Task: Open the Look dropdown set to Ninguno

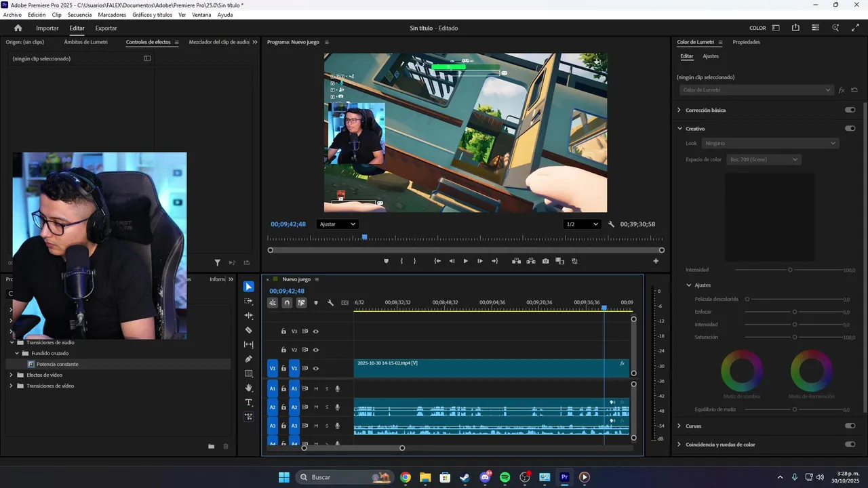Action: pos(770,143)
